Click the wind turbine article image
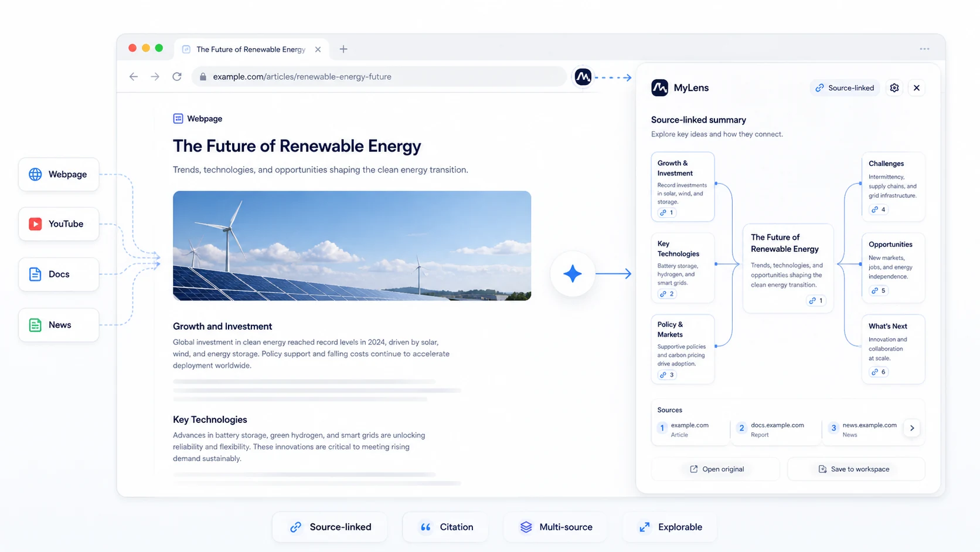Image resolution: width=980 pixels, height=552 pixels. [x=352, y=246]
